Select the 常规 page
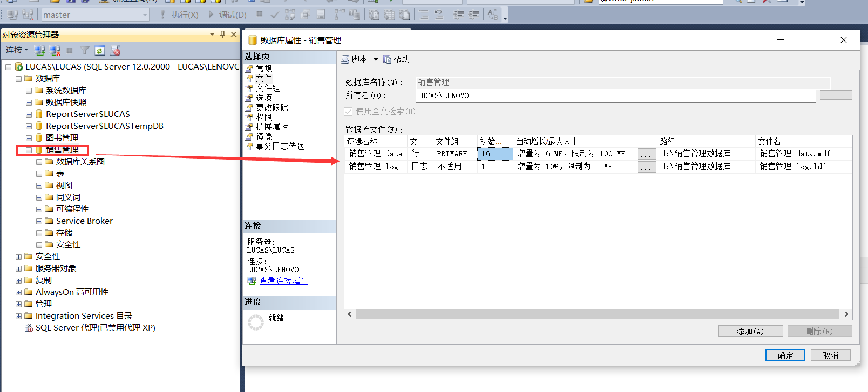The image size is (868, 392). point(263,68)
